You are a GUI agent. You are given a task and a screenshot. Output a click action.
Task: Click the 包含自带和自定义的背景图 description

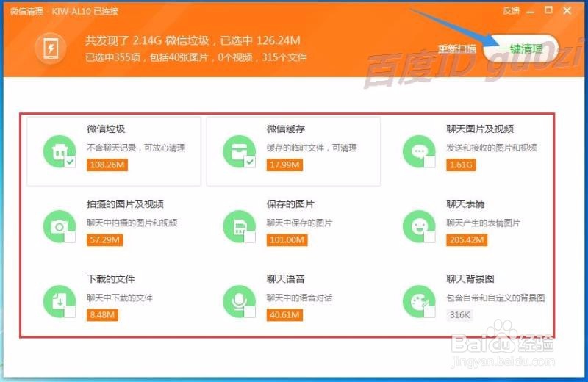pyautogui.click(x=495, y=298)
